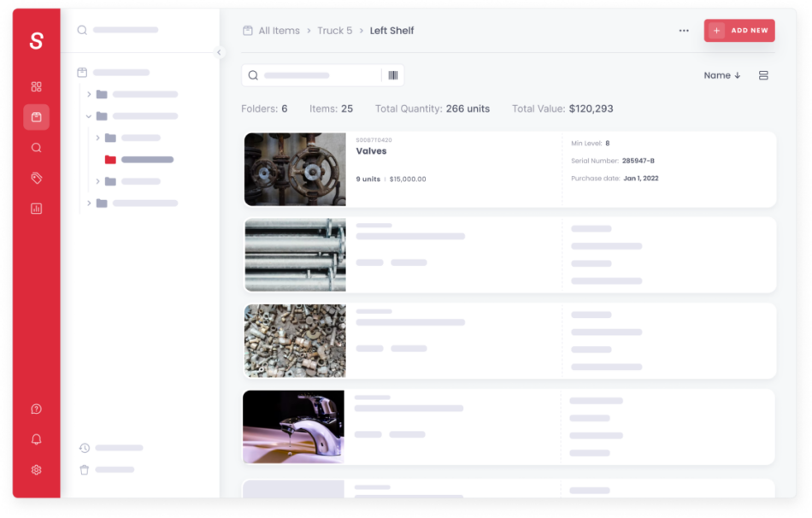
Task: Open the Valves item thumbnail image
Action: pos(295,168)
